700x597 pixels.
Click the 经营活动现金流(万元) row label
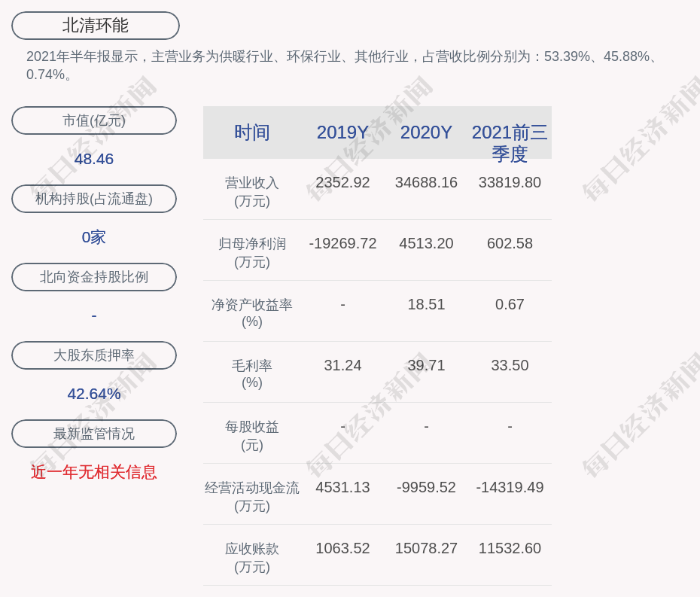coord(251,497)
